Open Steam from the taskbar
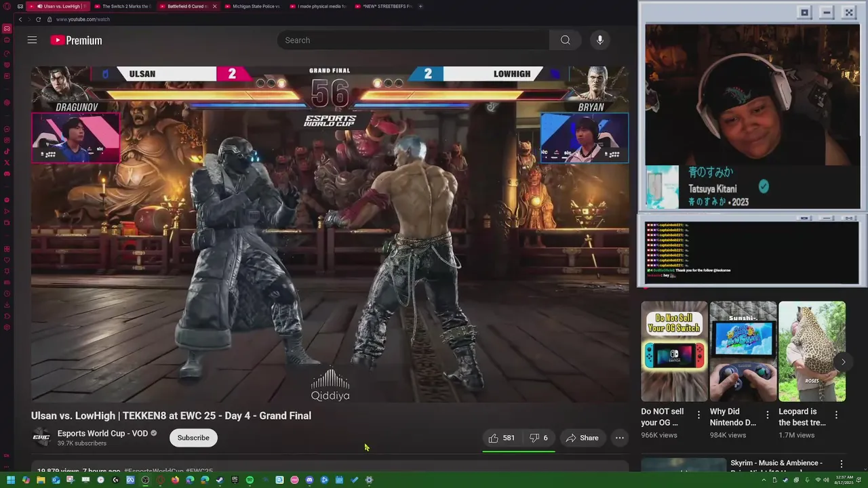Image resolution: width=868 pixels, height=488 pixels. coord(220,480)
